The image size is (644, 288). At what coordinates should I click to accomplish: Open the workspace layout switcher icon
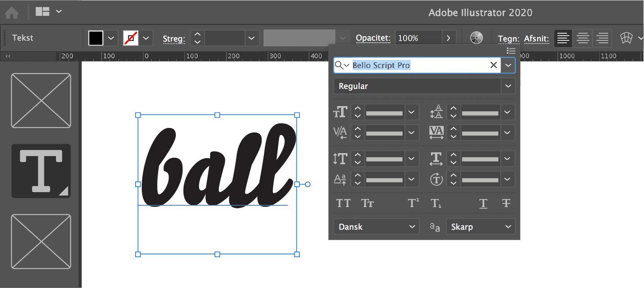[x=42, y=12]
